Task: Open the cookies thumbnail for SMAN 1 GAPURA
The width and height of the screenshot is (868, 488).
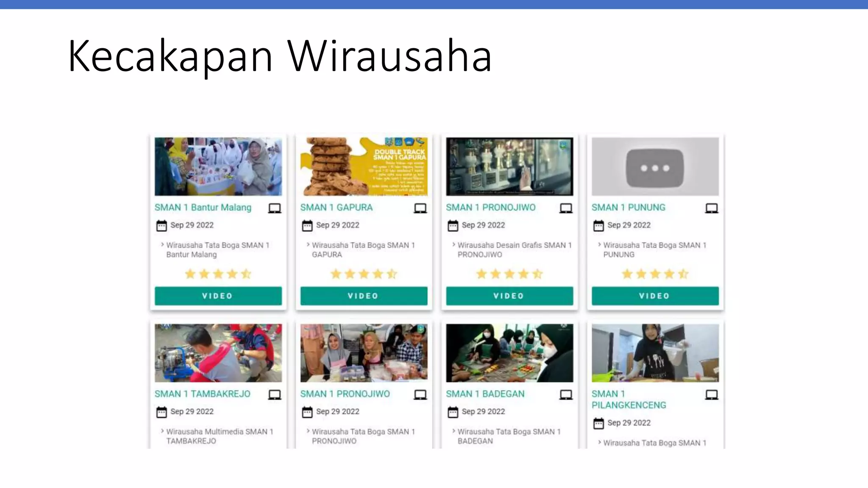Action: click(x=364, y=166)
